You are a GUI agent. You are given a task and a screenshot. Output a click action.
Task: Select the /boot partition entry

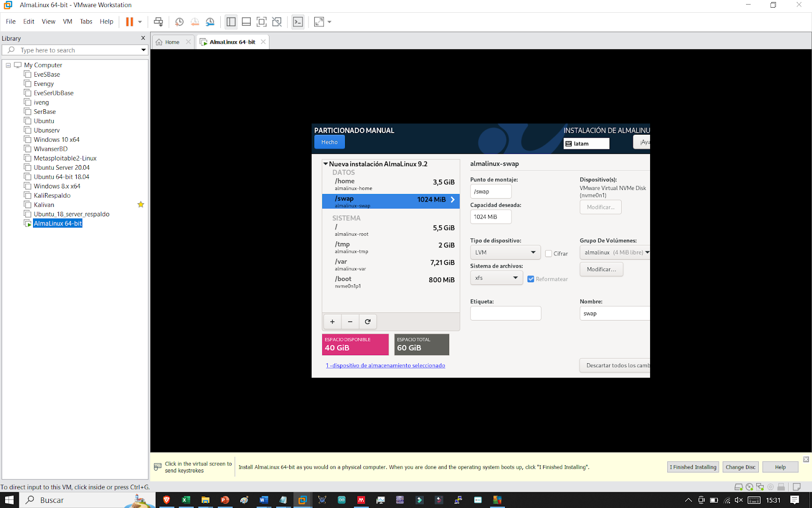[391, 282]
